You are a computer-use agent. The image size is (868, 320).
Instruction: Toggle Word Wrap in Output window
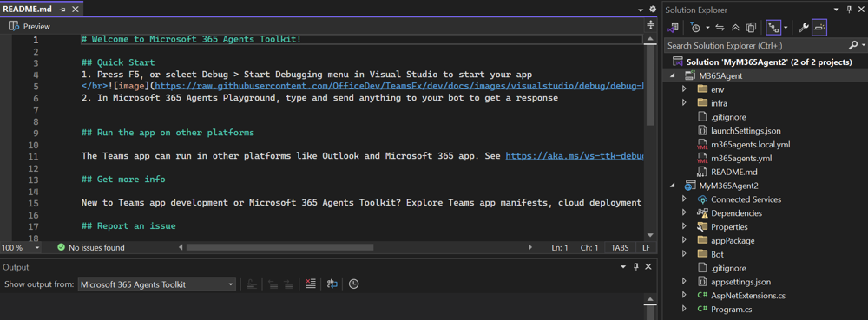pyautogui.click(x=332, y=284)
